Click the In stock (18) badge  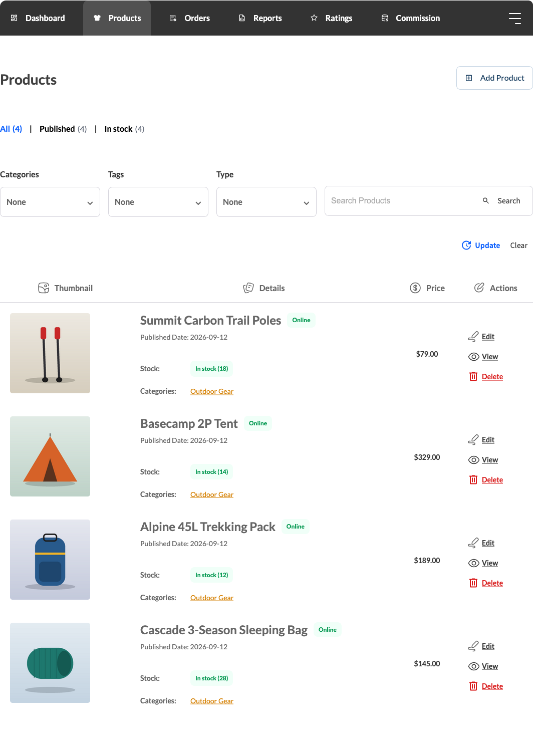[212, 369]
